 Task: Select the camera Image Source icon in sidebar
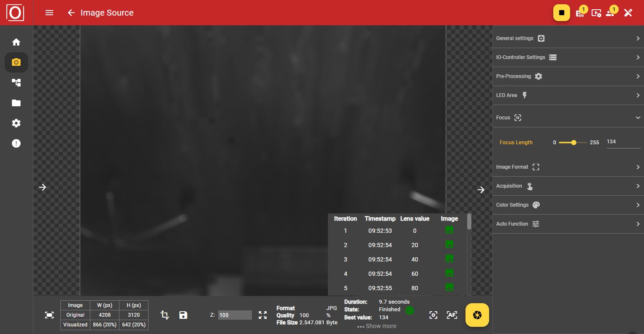click(x=16, y=62)
